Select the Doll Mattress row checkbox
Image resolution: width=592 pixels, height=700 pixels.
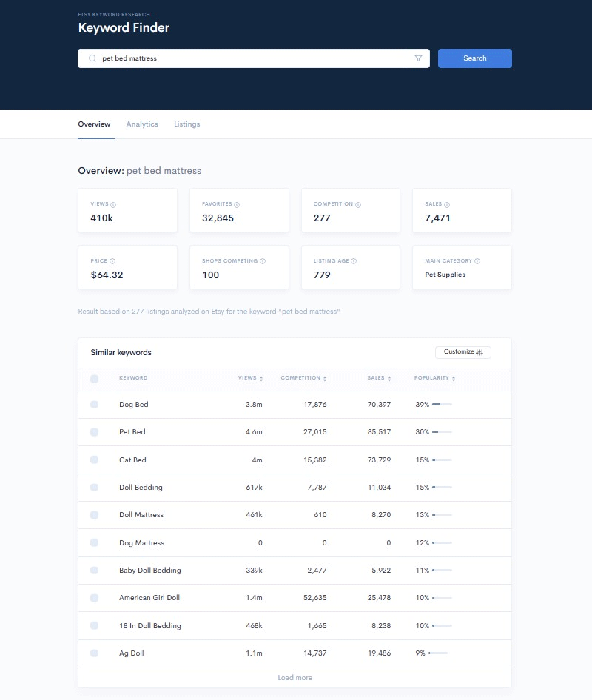pyautogui.click(x=94, y=515)
